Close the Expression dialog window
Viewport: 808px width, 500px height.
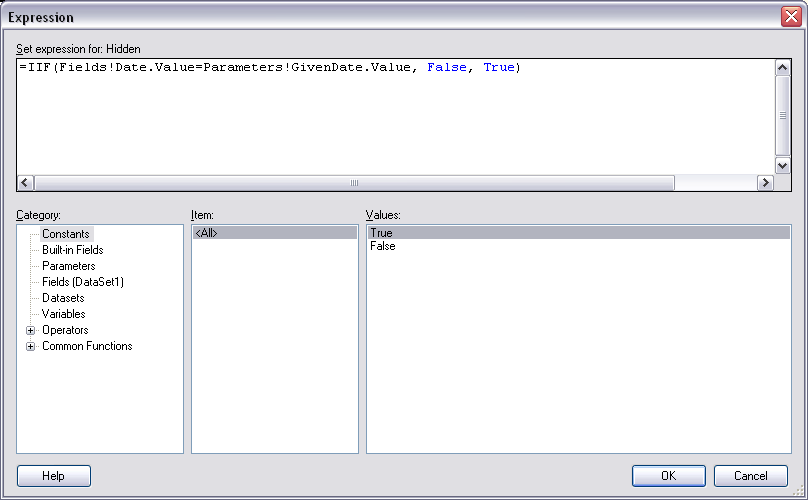tap(789, 16)
